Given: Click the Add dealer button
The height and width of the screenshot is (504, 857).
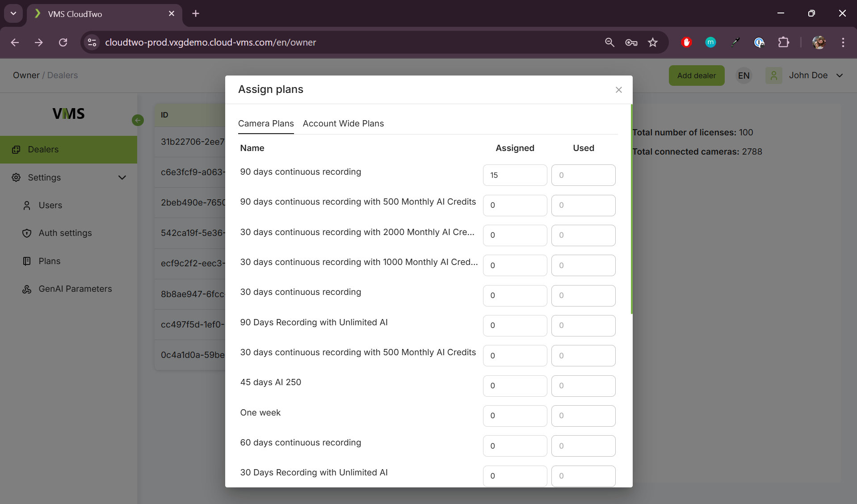Looking at the screenshot, I should [x=696, y=76].
